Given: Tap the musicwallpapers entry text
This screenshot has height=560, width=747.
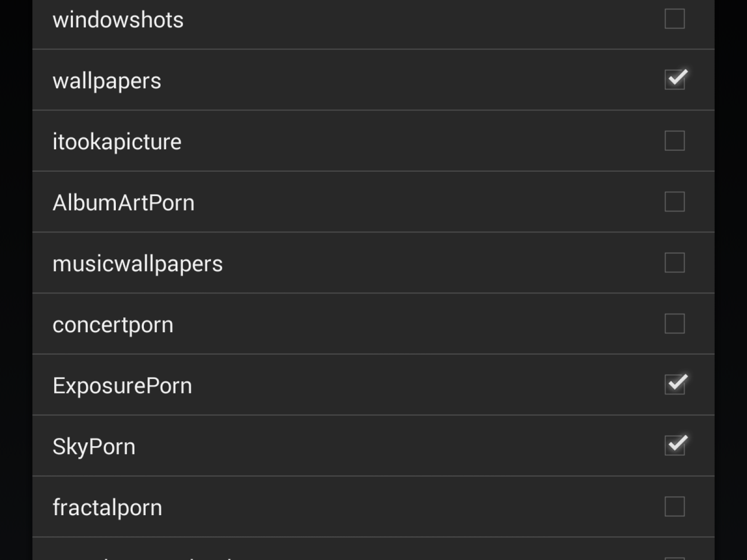Looking at the screenshot, I should point(138,264).
